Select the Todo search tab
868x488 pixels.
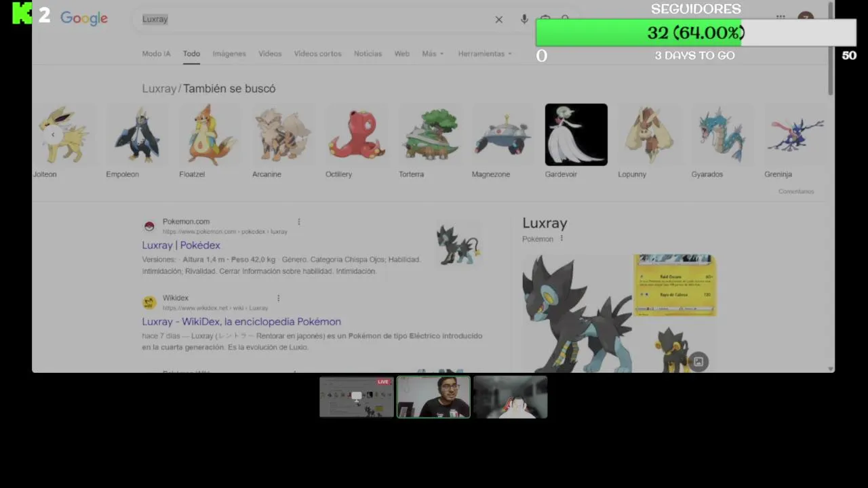point(191,54)
